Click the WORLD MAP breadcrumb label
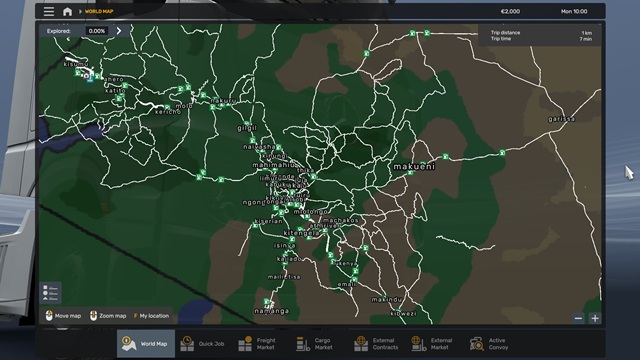This screenshot has width=640, height=360. 99,11
